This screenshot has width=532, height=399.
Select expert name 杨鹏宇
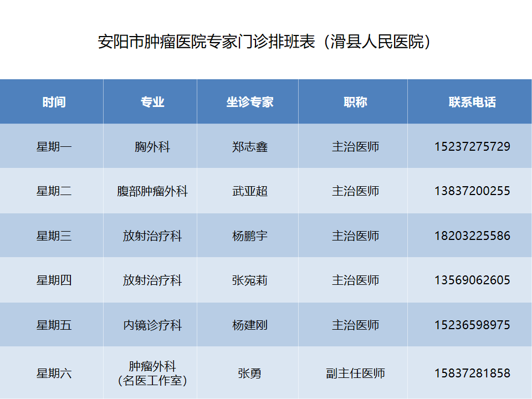(250, 236)
